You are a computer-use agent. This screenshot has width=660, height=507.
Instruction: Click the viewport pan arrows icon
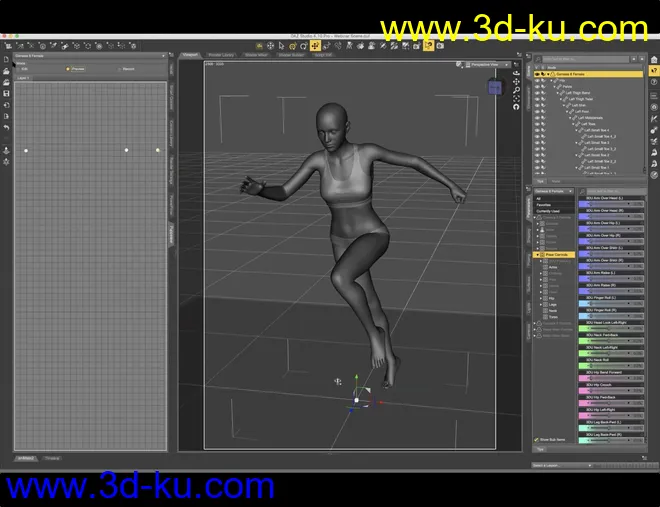coord(516,83)
